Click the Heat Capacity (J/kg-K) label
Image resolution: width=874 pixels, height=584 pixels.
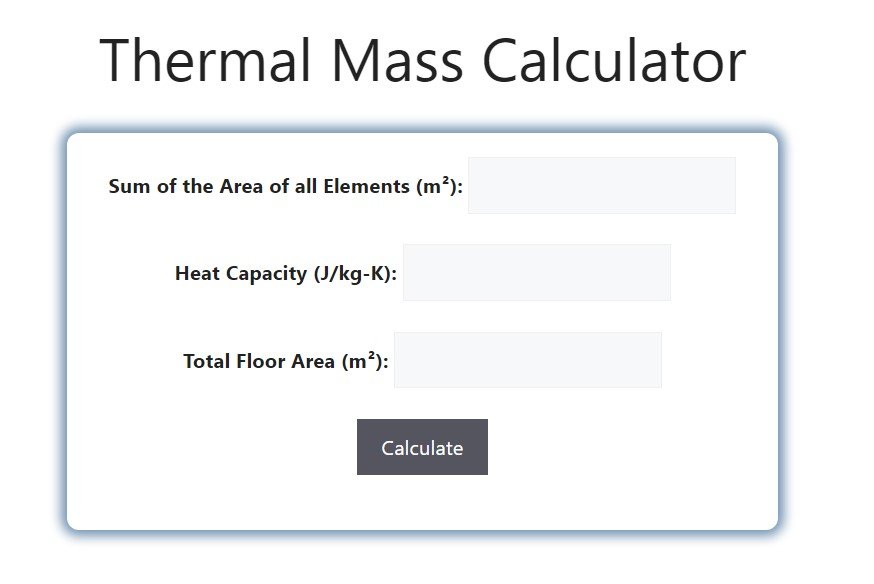click(288, 272)
